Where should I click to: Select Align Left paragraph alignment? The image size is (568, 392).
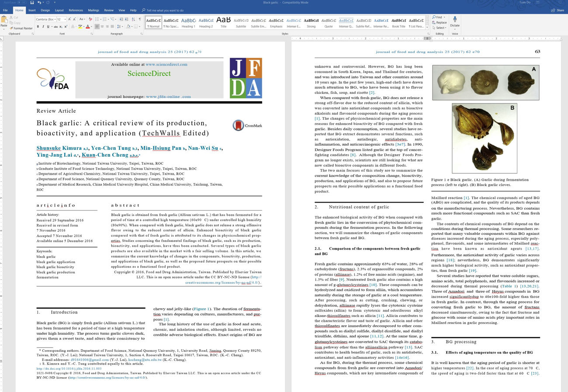coord(97,27)
